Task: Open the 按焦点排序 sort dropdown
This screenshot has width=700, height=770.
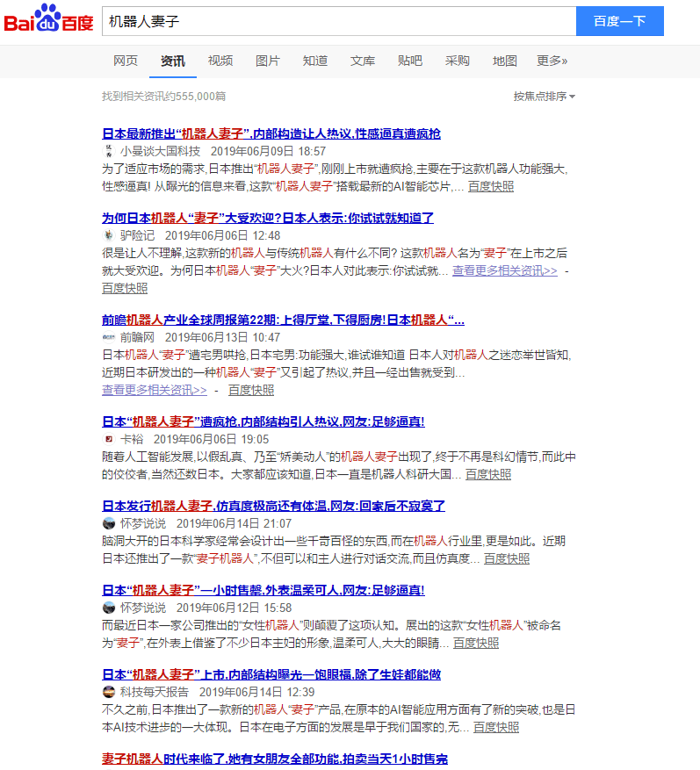Action: 544,97
